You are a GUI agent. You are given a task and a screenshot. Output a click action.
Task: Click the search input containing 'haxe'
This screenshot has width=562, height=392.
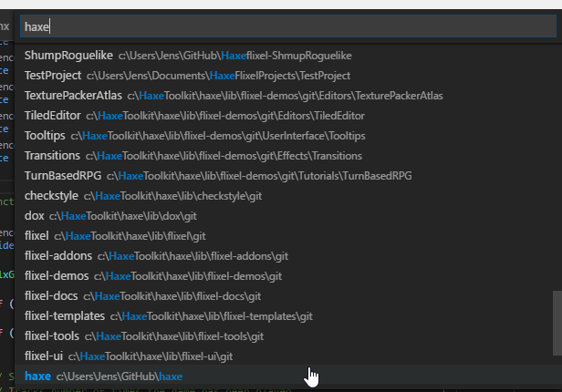point(288,26)
